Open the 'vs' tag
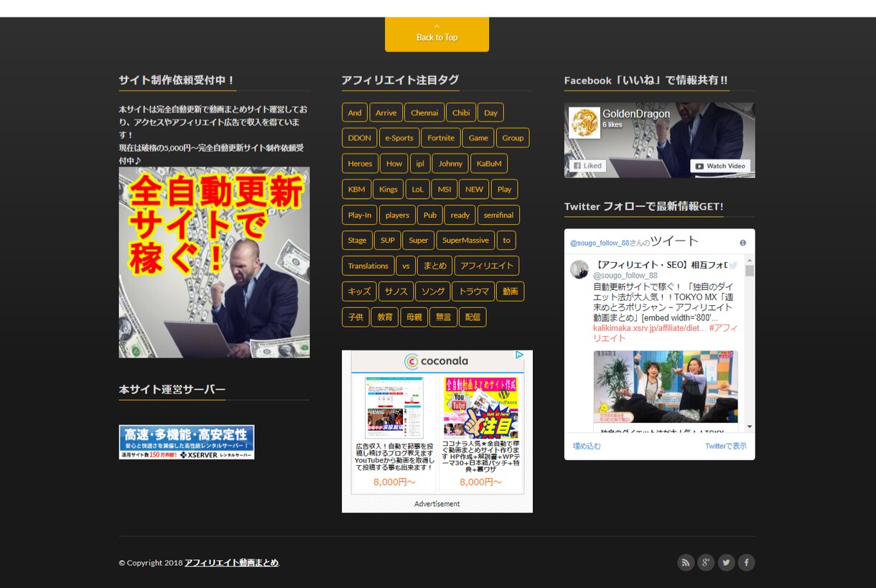This screenshot has height=588, width=876. pyautogui.click(x=406, y=266)
